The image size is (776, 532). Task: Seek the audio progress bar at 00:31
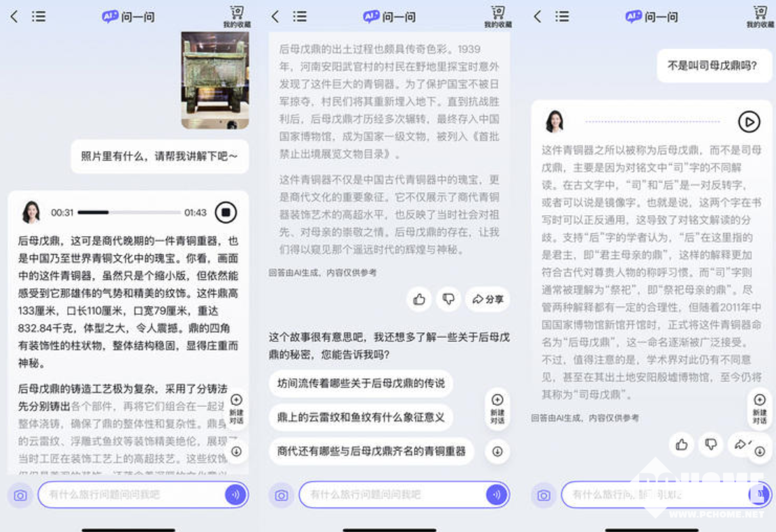[x=108, y=212]
